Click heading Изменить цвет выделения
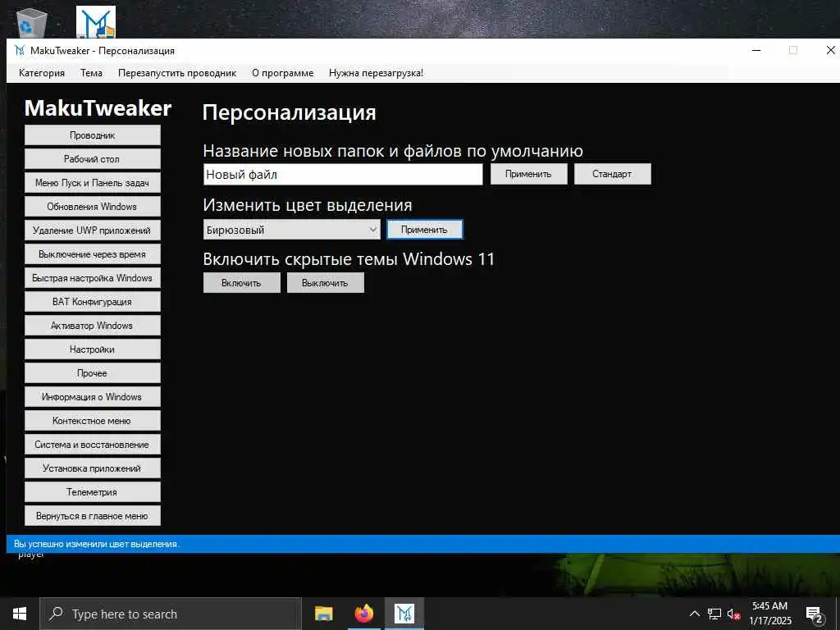 [308, 205]
